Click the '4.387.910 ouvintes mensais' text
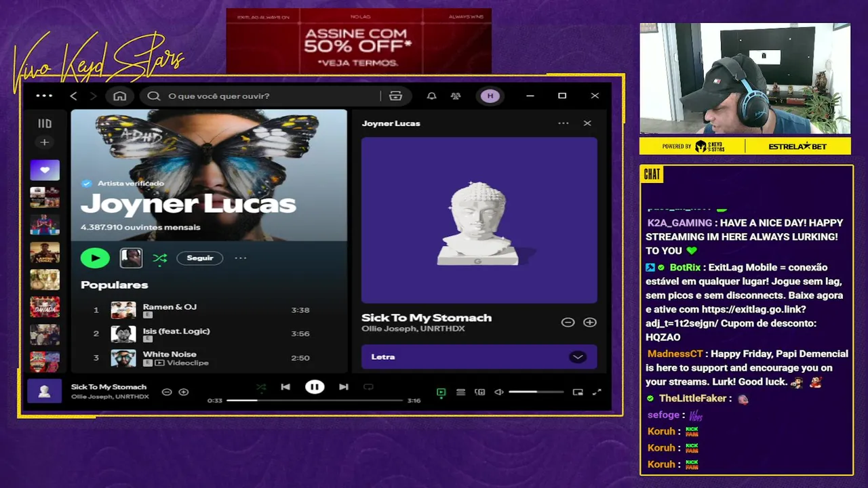This screenshot has width=868, height=488. (x=140, y=227)
